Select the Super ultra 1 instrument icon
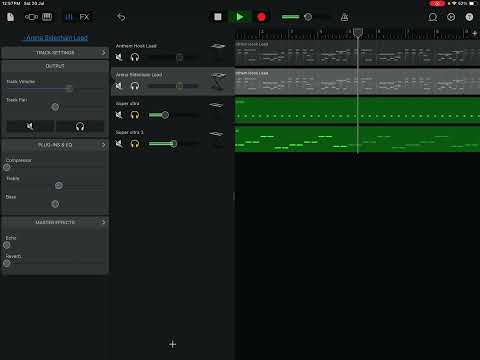This screenshot has width=480, height=360. (x=216, y=134)
